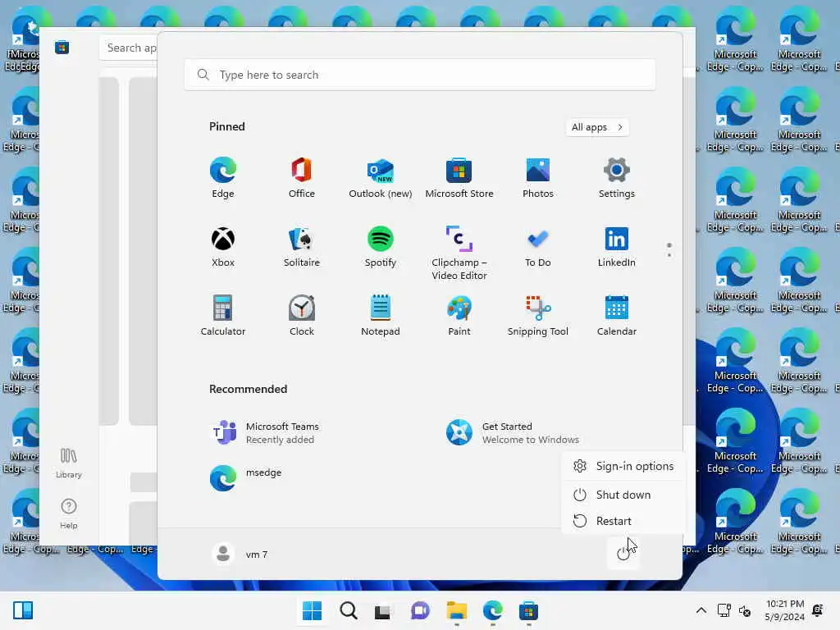
Task: Open File Explorer from the taskbar
Action: (x=456, y=610)
